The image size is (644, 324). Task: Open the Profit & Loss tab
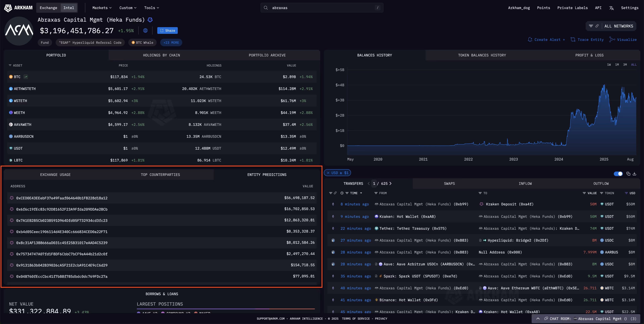[589, 55]
